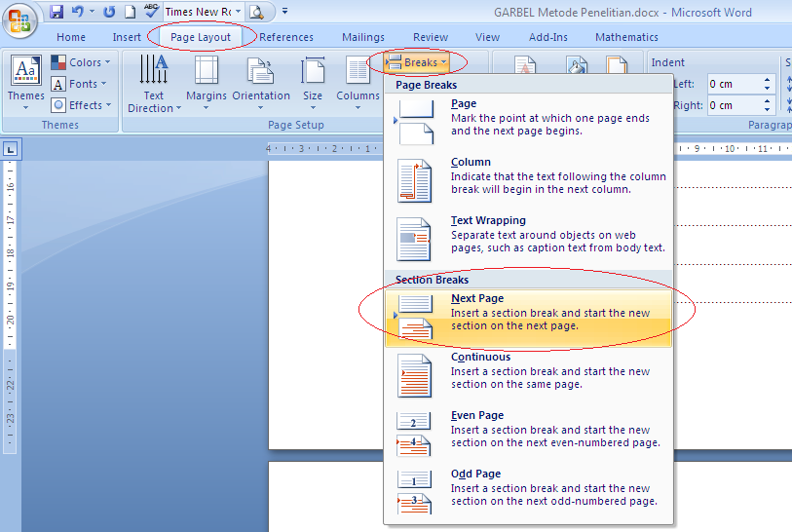Screen dimensions: 792x532
Task: Decrease the Right indent with down arrow
Action: coord(768,110)
